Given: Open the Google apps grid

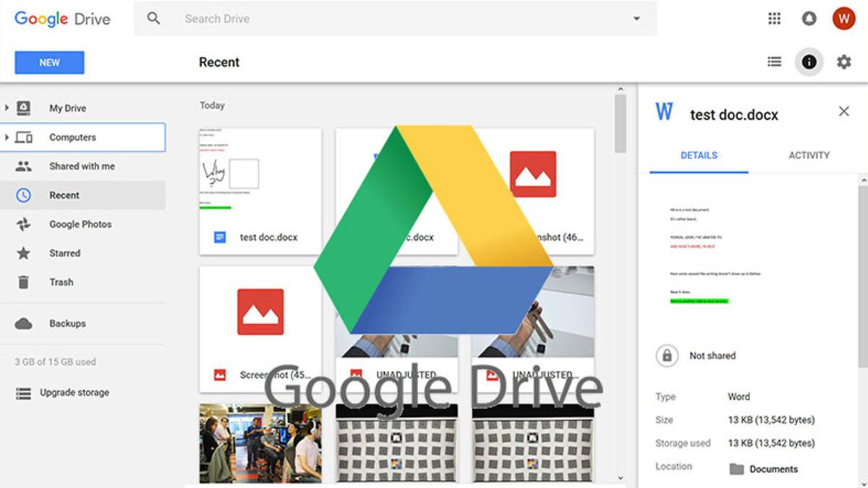Looking at the screenshot, I should click(x=773, y=19).
